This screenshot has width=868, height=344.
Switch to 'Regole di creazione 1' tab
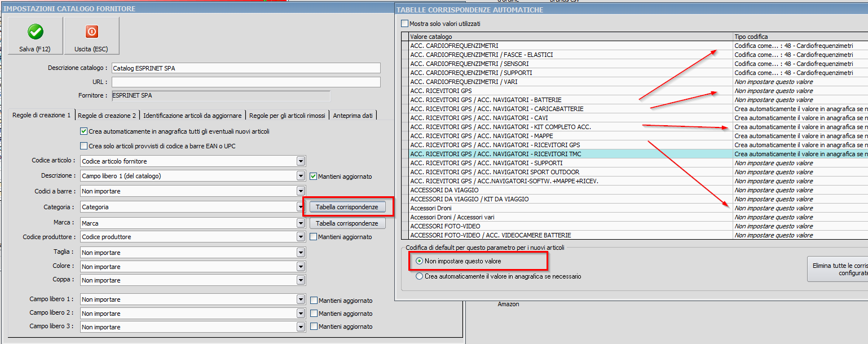[x=42, y=115]
